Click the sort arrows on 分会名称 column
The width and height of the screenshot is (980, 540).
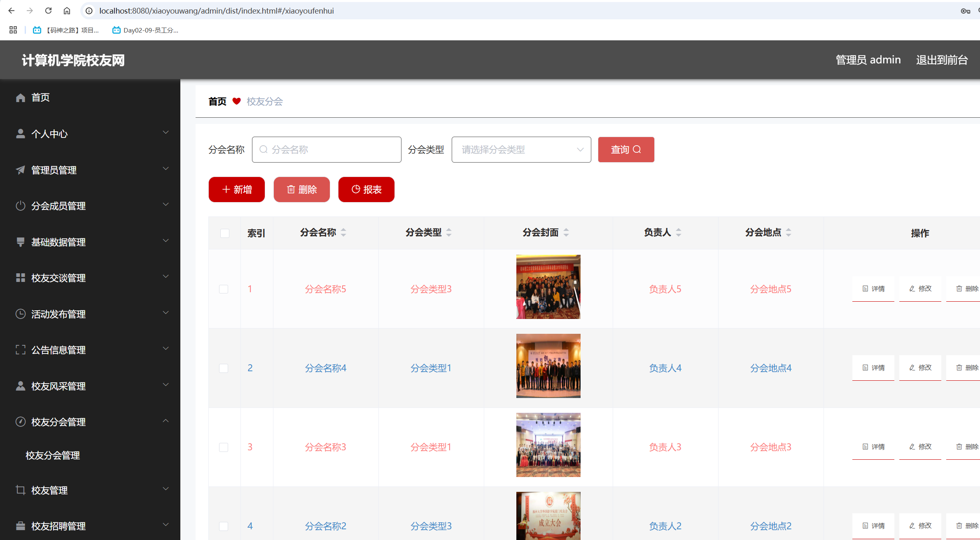tap(343, 233)
